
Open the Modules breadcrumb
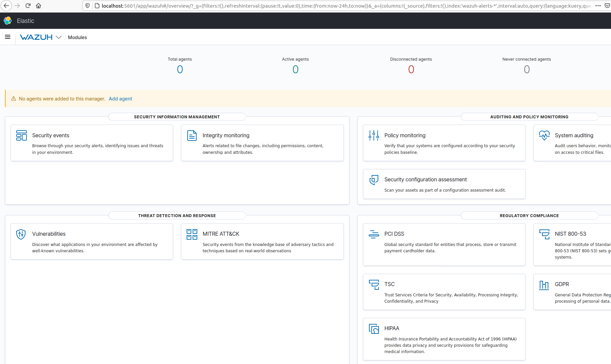pyautogui.click(x=77, y=37)
